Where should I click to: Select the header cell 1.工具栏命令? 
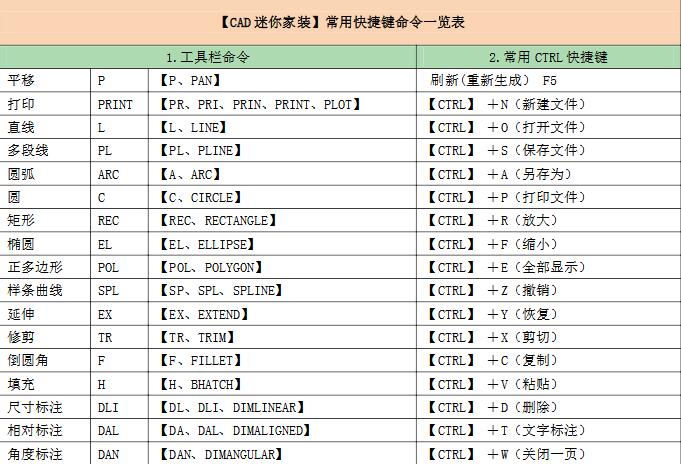[208, 57]
